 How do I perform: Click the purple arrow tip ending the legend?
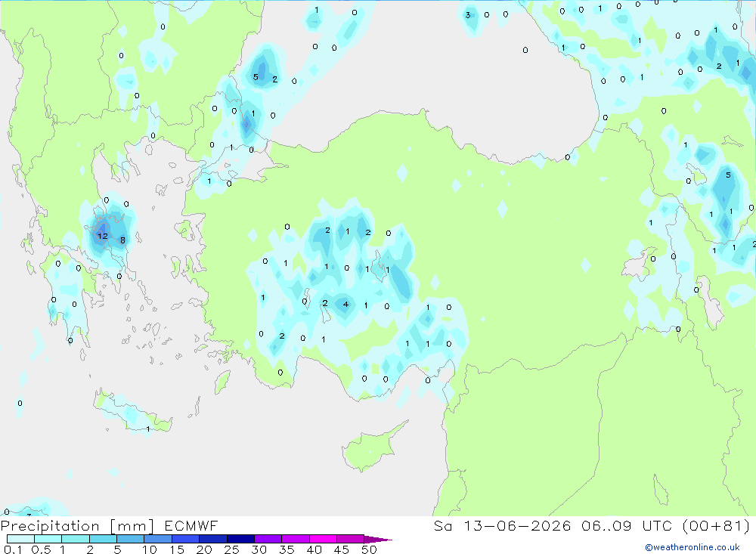pyautogui.click(x=378, y=540)
